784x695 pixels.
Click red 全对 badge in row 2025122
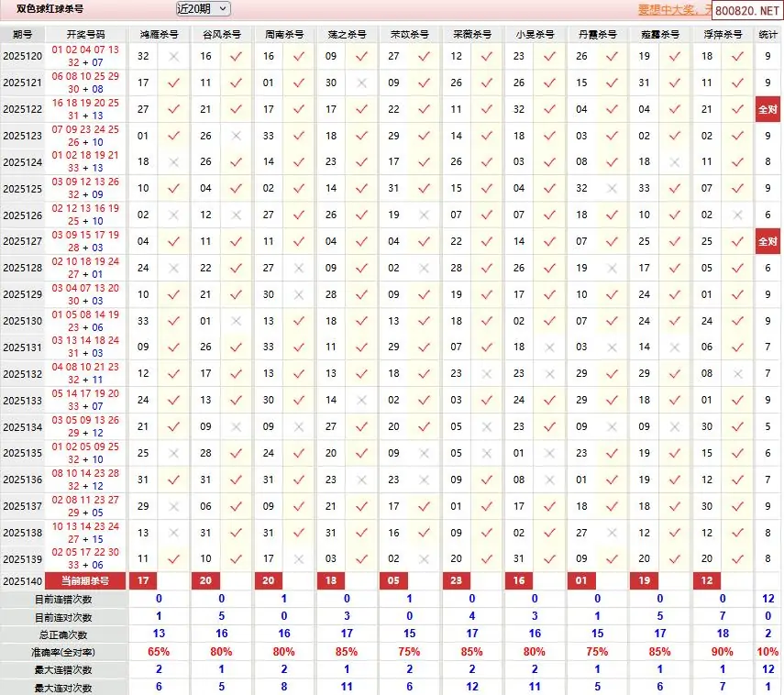point(768,109)
